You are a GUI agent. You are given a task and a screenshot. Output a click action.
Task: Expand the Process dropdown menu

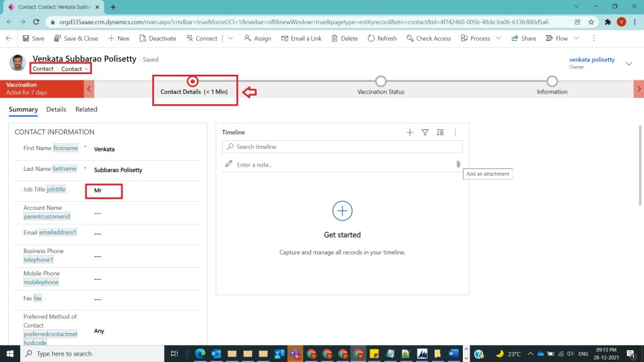499,38
